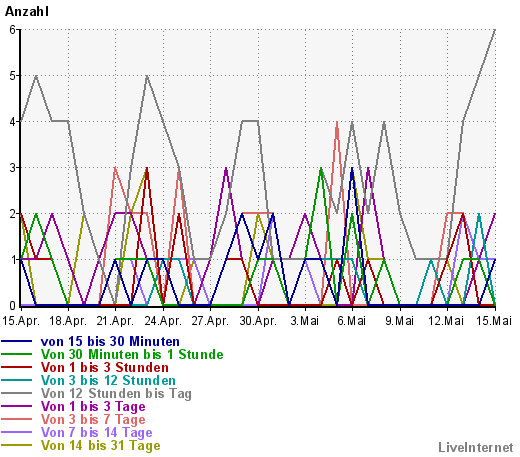Click teal line swatch for 3 bis 12 Stunden

pos(17,380)
